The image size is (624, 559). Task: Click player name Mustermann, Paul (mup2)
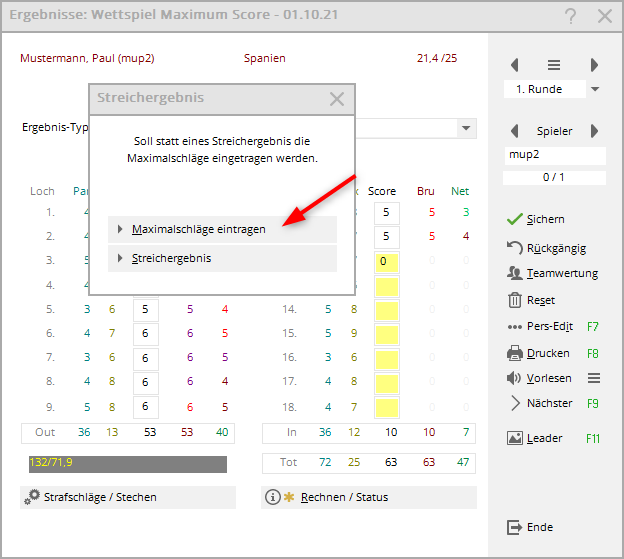click(87, 58)
